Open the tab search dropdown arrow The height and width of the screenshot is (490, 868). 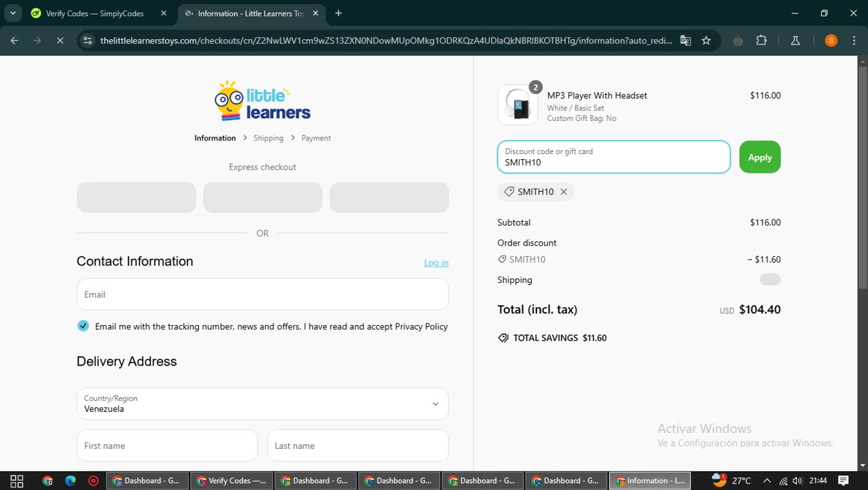pyautogui.click(x=13, y=13)
